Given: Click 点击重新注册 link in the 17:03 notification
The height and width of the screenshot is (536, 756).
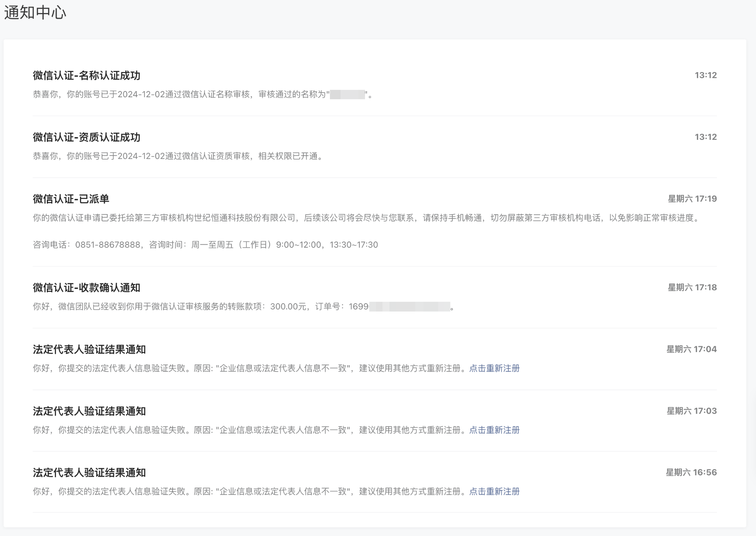Looking at the screenshot, I should coord(495,430).
